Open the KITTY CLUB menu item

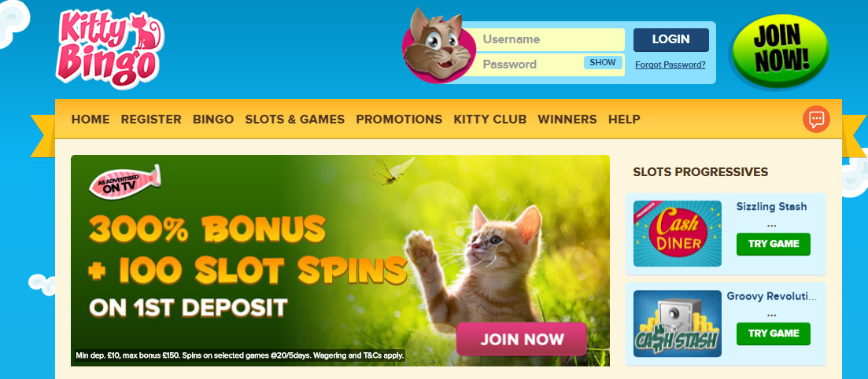pyautogui.click(x=490, y=119)
